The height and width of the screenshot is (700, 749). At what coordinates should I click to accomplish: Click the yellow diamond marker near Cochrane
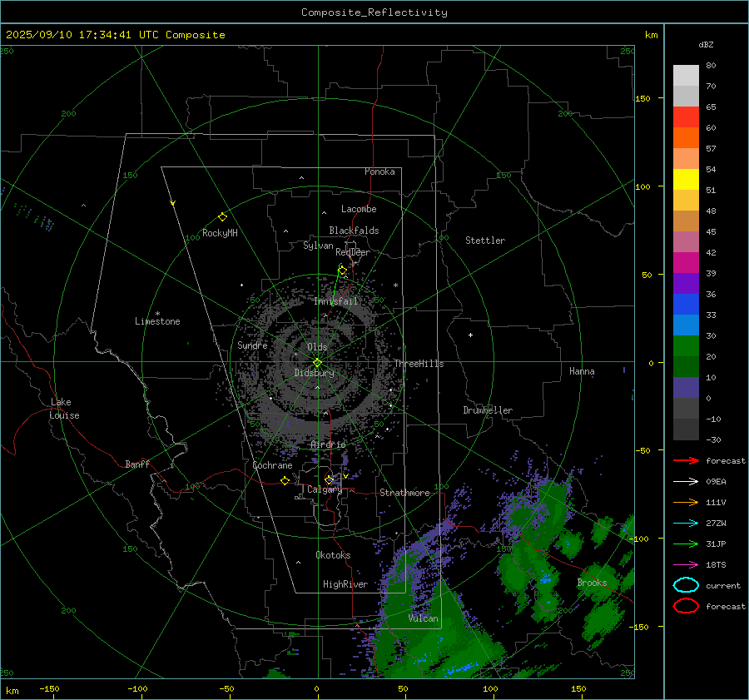click(285, 481)
